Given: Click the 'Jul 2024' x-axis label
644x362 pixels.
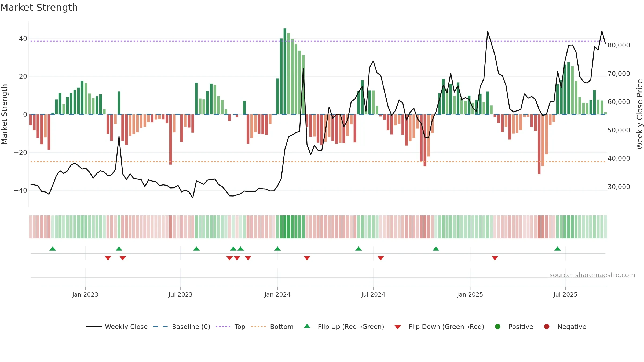Looking at the screenshot, I should pos(373,294).
